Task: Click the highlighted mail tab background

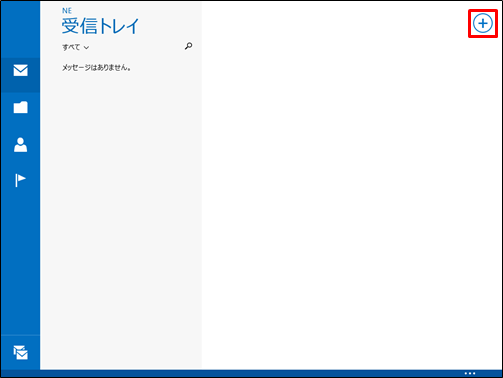Action: click(x=20, y=75)
